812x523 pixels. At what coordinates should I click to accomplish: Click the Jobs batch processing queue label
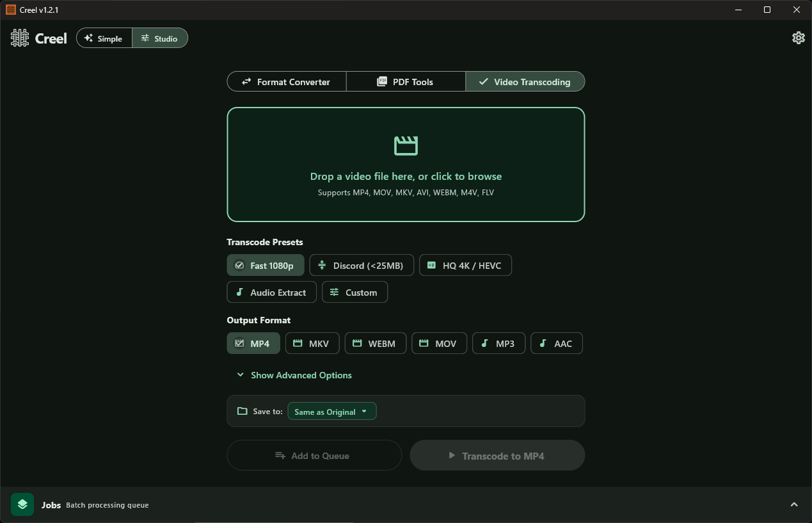pos(95,505)
